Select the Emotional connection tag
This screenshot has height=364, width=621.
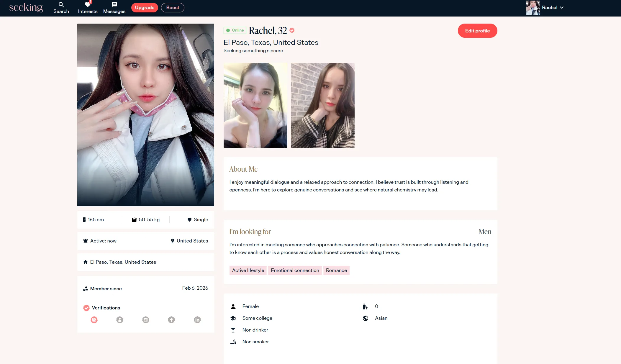(295, 270)
